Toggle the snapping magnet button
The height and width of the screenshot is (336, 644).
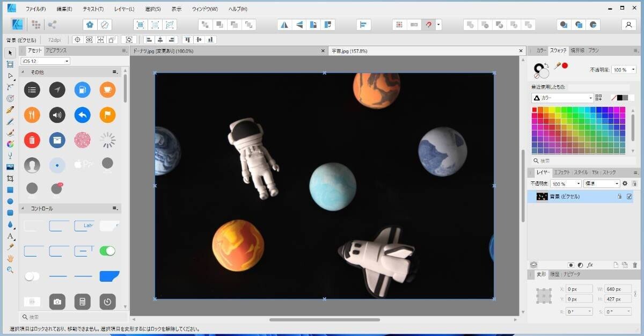428,25
